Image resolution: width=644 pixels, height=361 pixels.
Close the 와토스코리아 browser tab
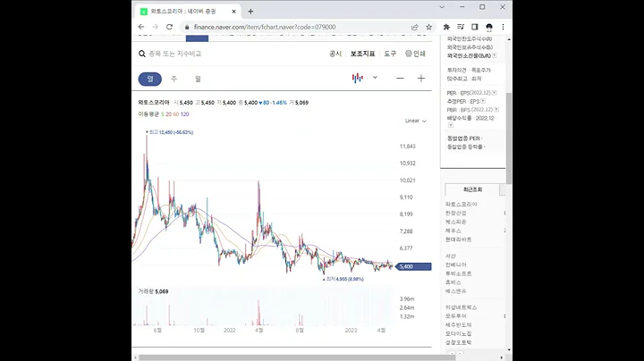coord(233,12)
